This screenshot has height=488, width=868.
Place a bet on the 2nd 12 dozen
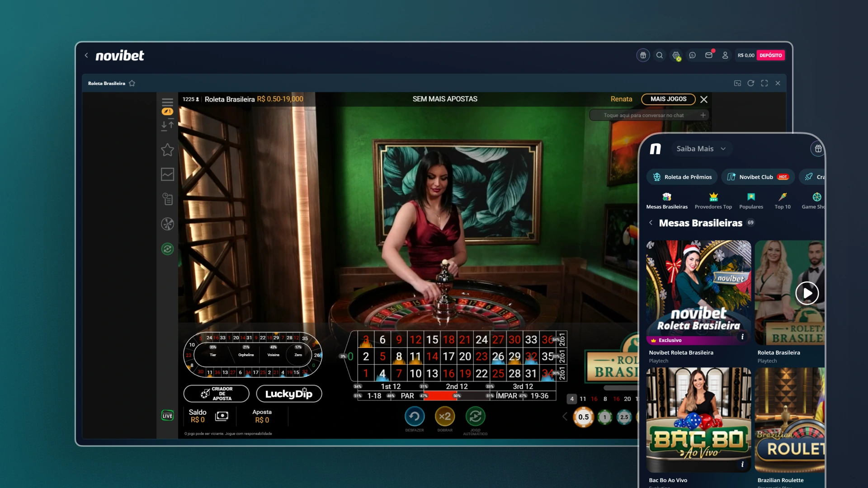coord(457,386)
